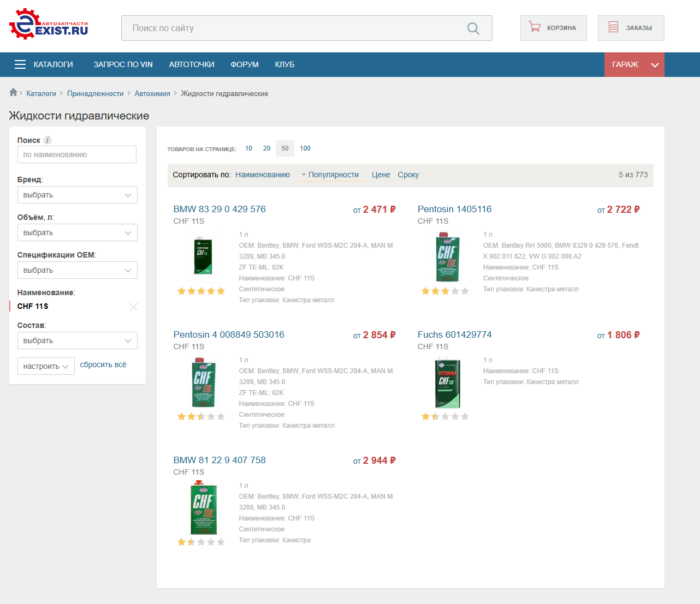
Task: View star rating of Fuchs 601429774
Action: 445,417
